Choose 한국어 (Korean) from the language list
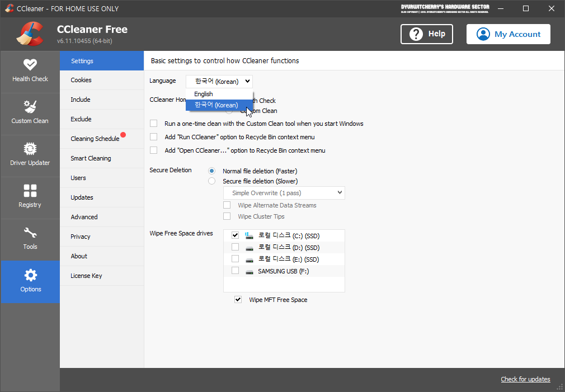Viewport: 565px width, 392px height. [219, 105]
